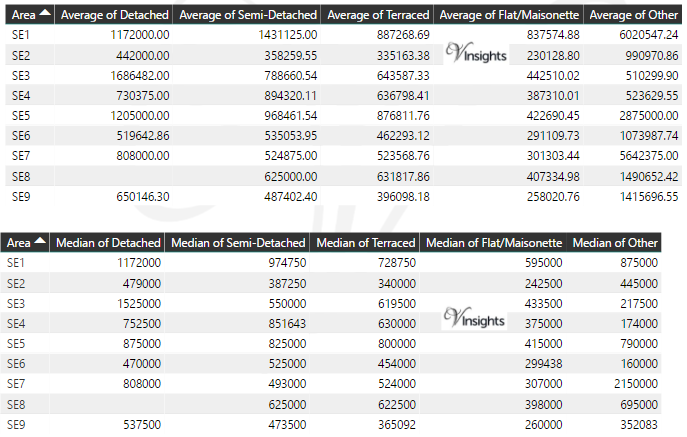Viewport: 687px width, 437px height.
Task: Select the SE9 row in the medians table
Action: tap(16, 424)
